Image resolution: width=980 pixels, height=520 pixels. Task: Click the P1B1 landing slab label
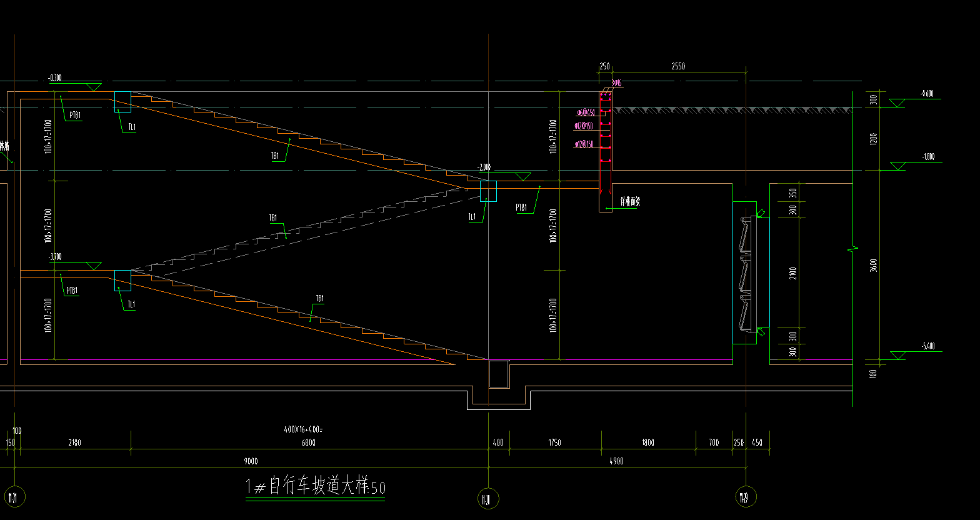click(x=522, y=207)
